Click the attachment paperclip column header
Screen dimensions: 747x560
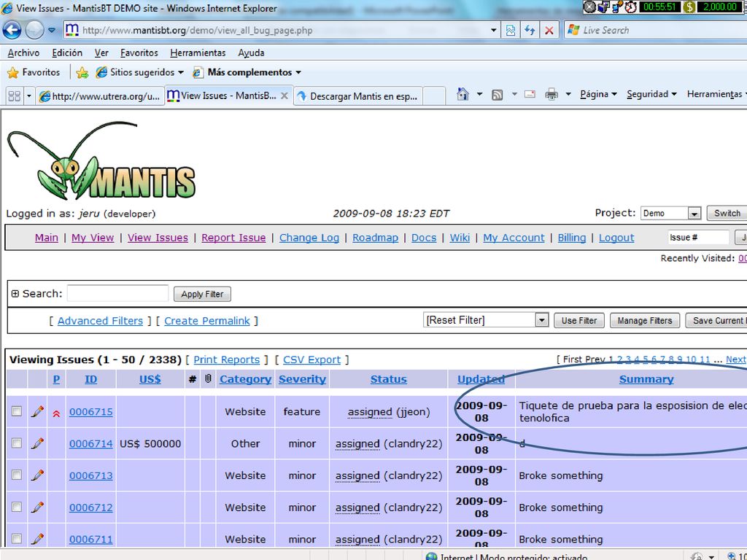pyautogui.click(x=208, y=379)
